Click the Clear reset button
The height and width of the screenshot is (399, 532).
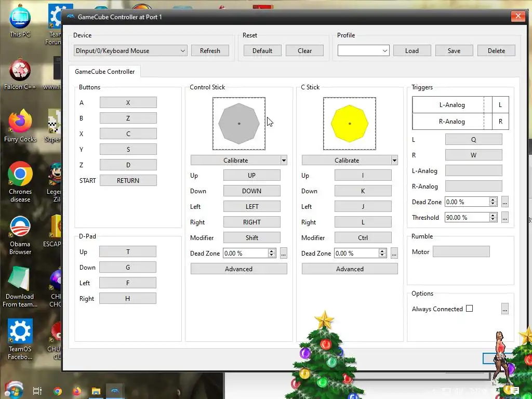(304, 50)
